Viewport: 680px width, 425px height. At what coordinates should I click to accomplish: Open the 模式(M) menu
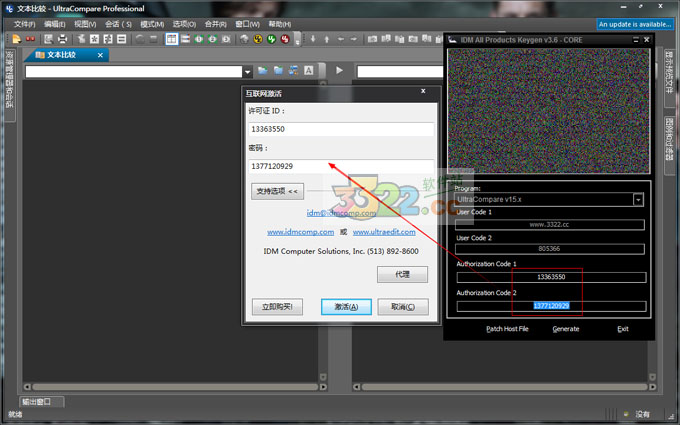tap(152, 24)
